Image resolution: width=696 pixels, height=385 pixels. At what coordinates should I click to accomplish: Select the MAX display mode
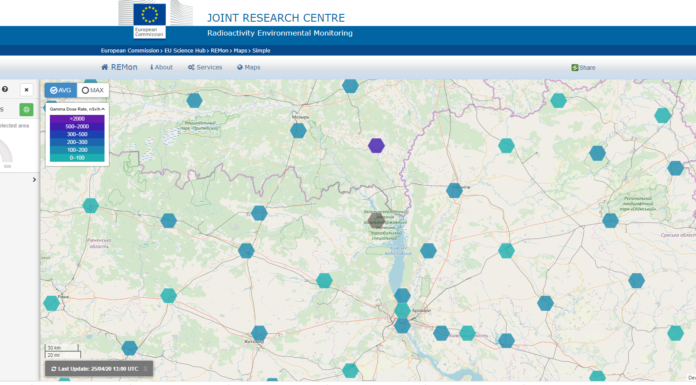[x=93, y=90]
